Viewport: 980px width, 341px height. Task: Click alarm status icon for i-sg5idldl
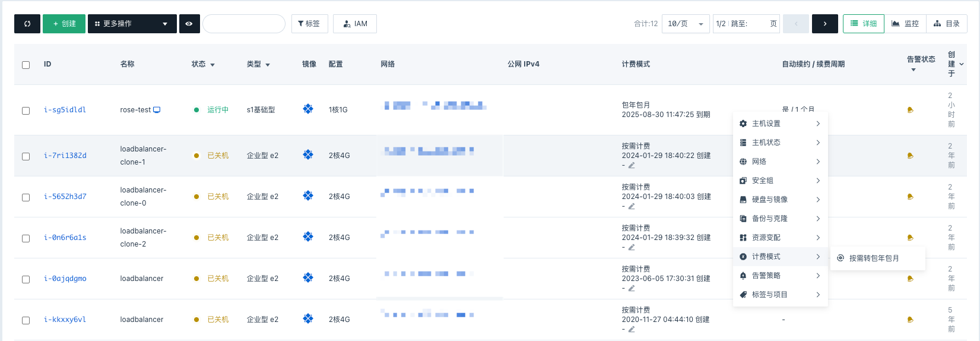point(910,110)
